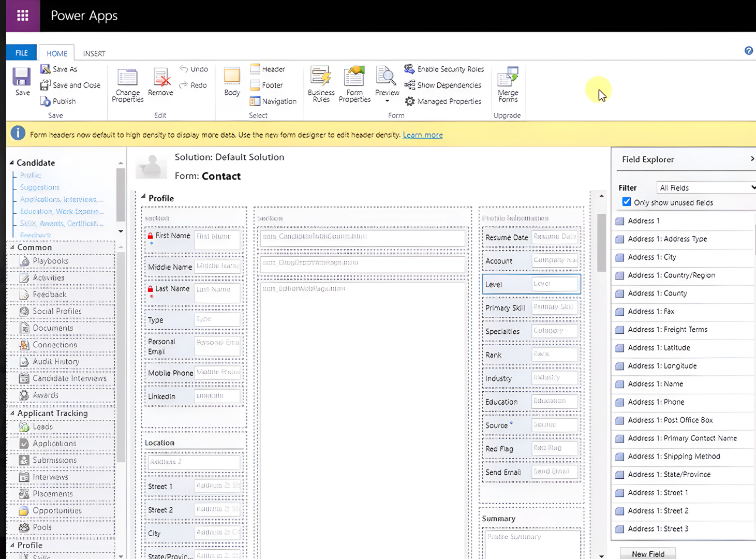Select the First Name field
This screenshot has width=756, height=559.
tap(194, 239)
